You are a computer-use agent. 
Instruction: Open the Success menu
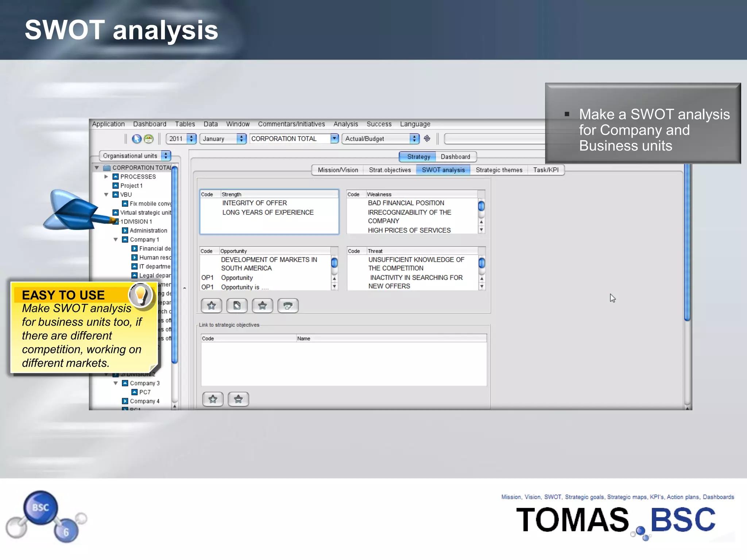[379, 124]
